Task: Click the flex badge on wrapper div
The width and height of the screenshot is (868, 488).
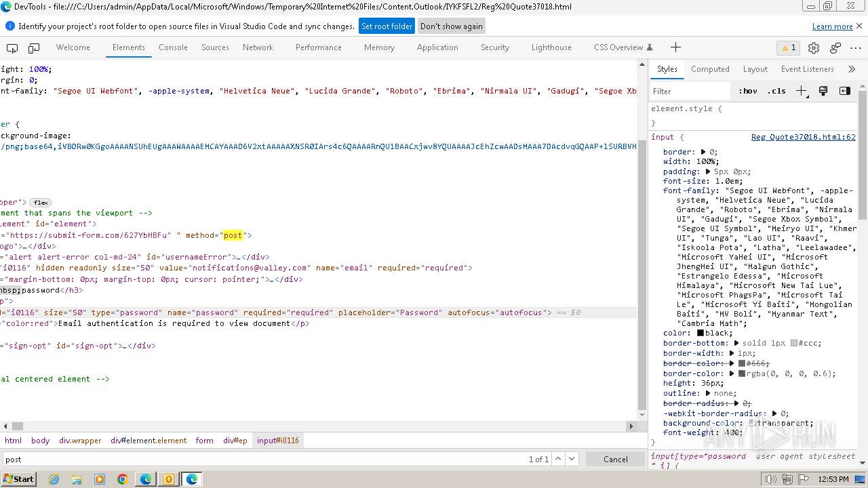Action: pos(41,203)
